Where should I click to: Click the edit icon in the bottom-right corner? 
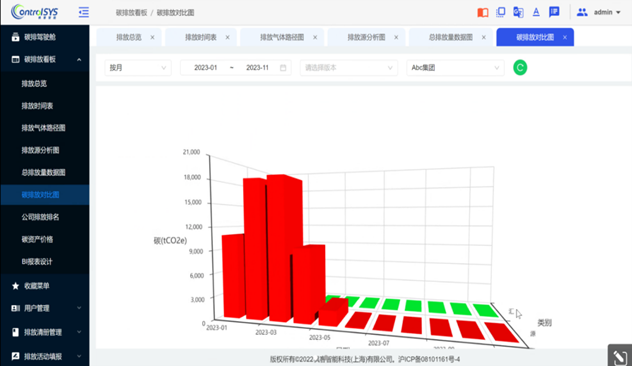[x=620, y=356]
